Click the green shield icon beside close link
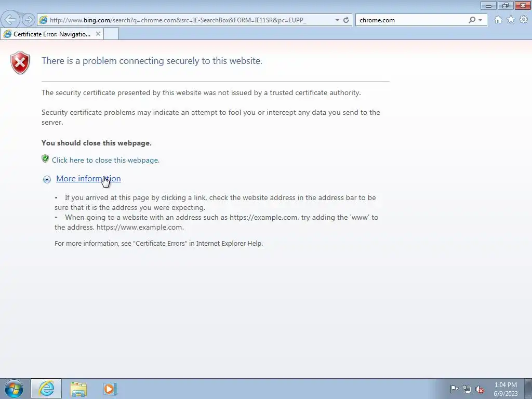532x399 pixels. click(45, 158)
